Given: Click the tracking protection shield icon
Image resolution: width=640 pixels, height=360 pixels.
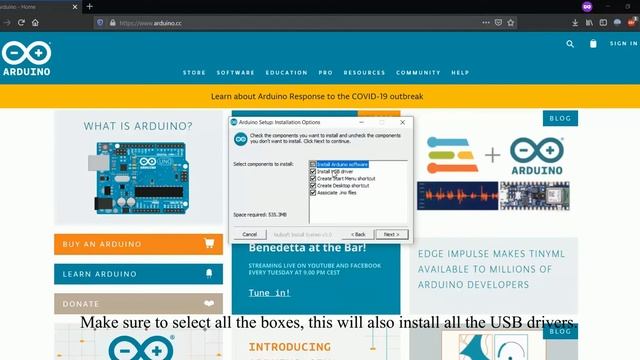Looking at the screenshot, I should [x=100, y=23].
